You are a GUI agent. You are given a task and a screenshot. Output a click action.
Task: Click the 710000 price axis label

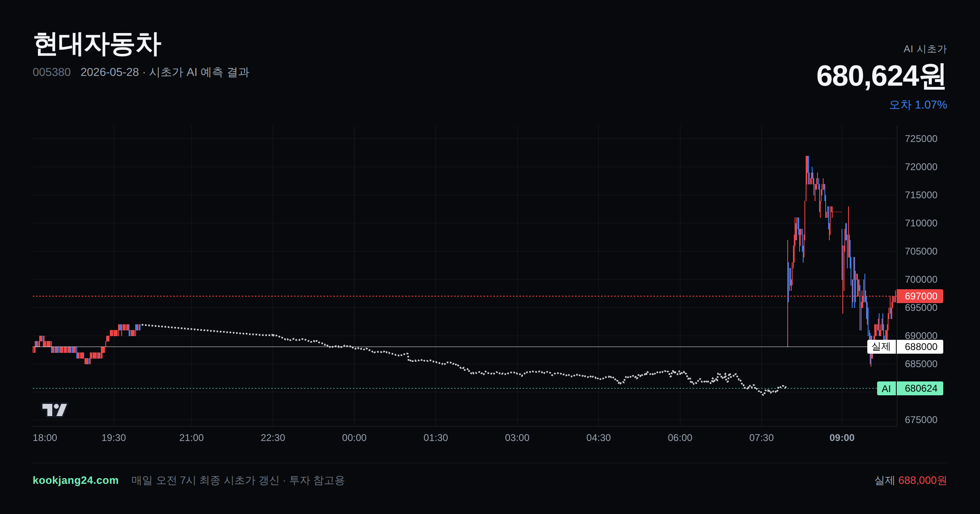tap(921, 223)
